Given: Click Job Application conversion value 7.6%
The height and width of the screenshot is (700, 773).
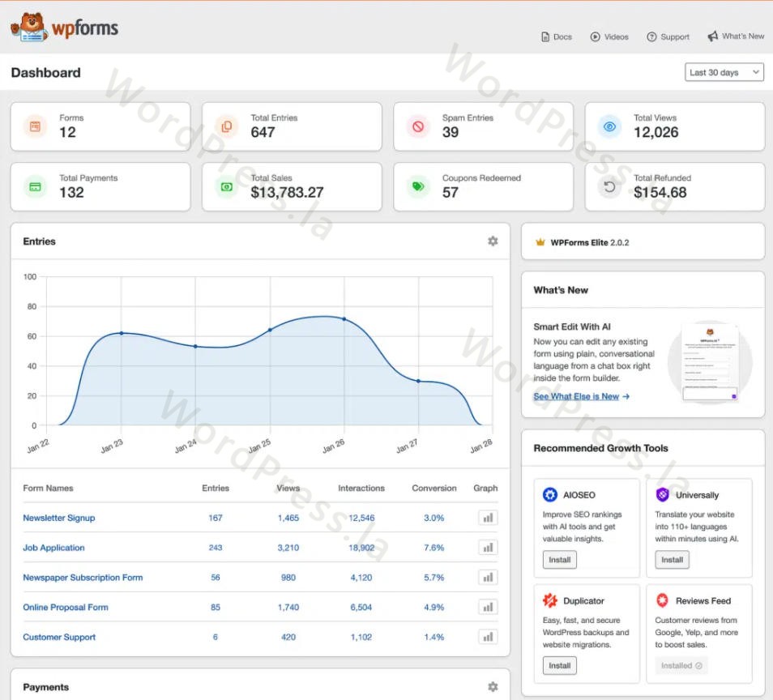Looking at the screenshot, I should point(434,548).
